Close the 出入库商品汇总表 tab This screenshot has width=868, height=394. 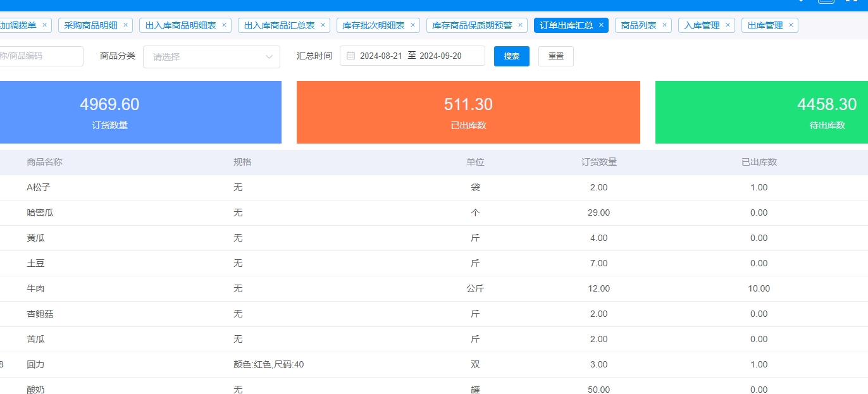pos(323,25)
